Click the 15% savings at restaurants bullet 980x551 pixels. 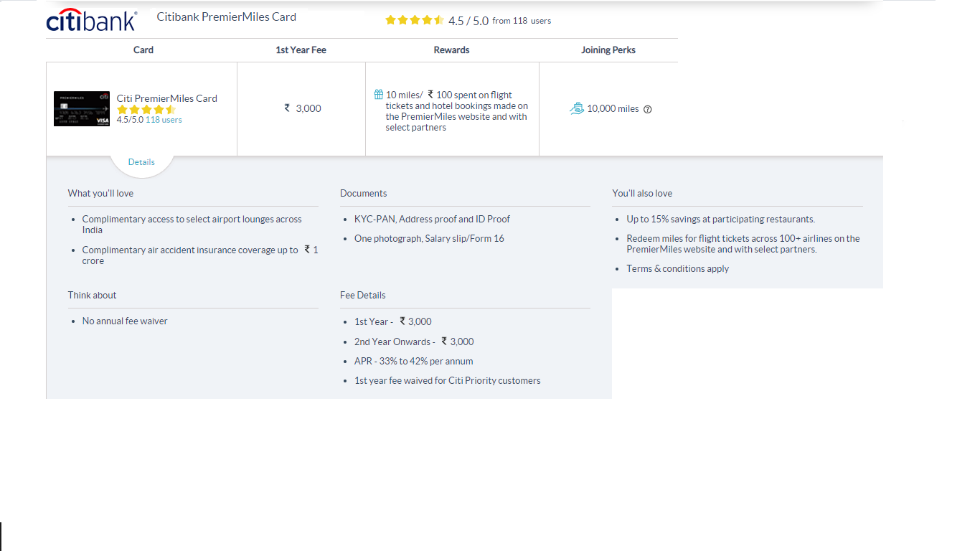[x=721, y=219]
